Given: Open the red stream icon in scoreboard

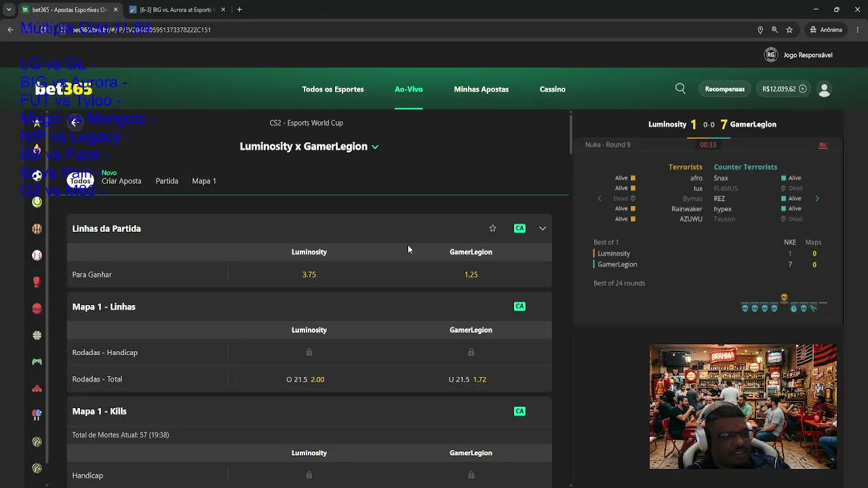Looking at the screenshot, I should click(x=823, y=145).
